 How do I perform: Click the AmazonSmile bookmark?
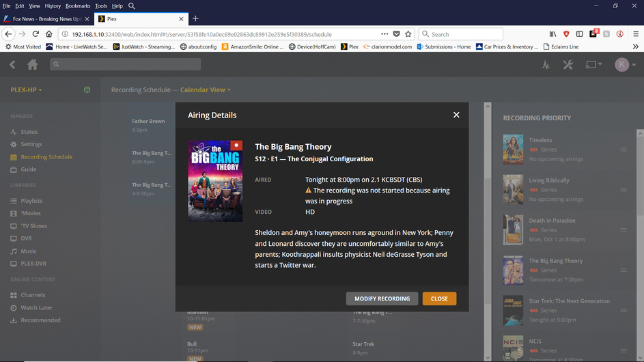click(x=253, y=47)
